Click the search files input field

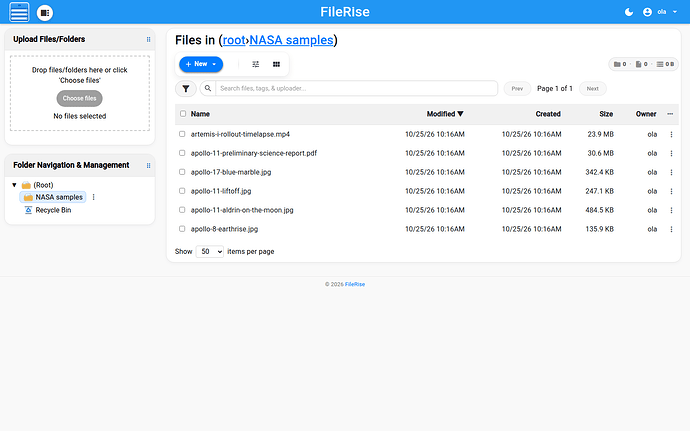pos(356,88)
